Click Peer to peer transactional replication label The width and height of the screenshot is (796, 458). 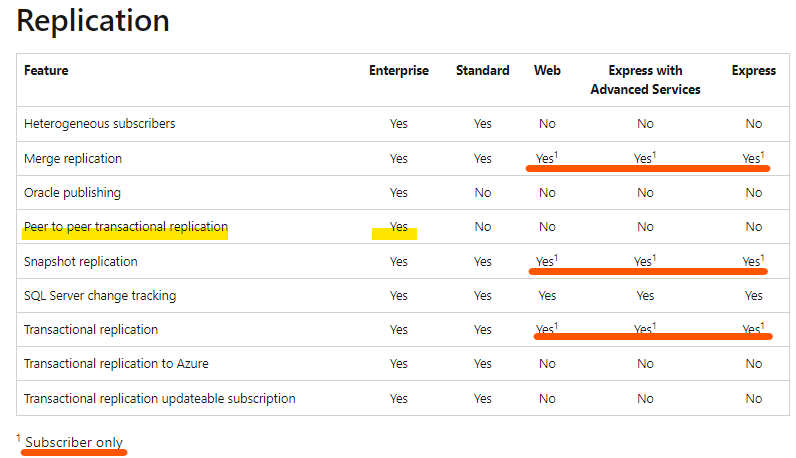(126, 226)
